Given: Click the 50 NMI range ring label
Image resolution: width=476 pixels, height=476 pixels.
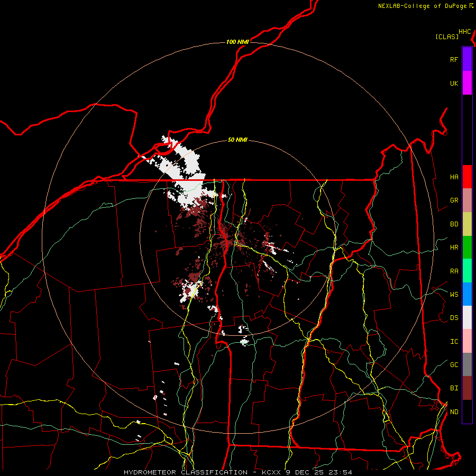Looking at the screenshot, I should coord(237,140).
